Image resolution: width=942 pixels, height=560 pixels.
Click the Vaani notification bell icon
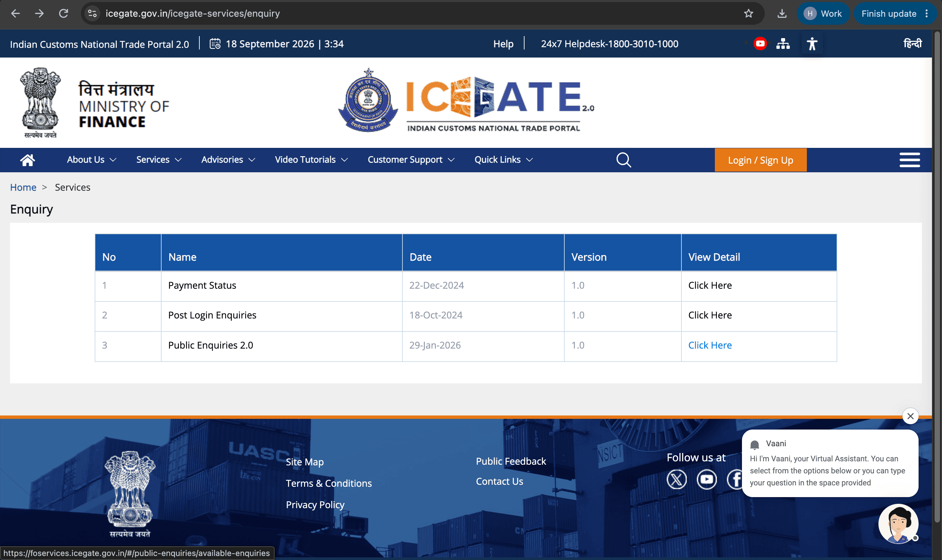coord(755,445)
